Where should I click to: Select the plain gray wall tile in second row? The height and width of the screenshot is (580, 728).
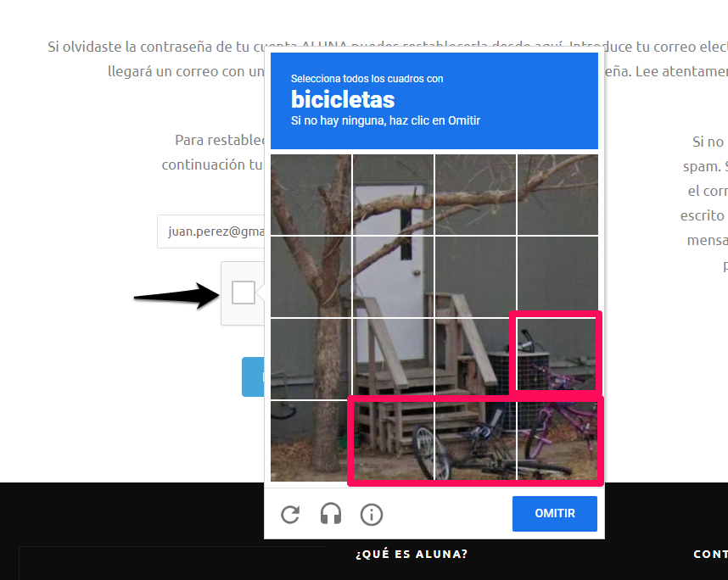[x=557, y=276]
